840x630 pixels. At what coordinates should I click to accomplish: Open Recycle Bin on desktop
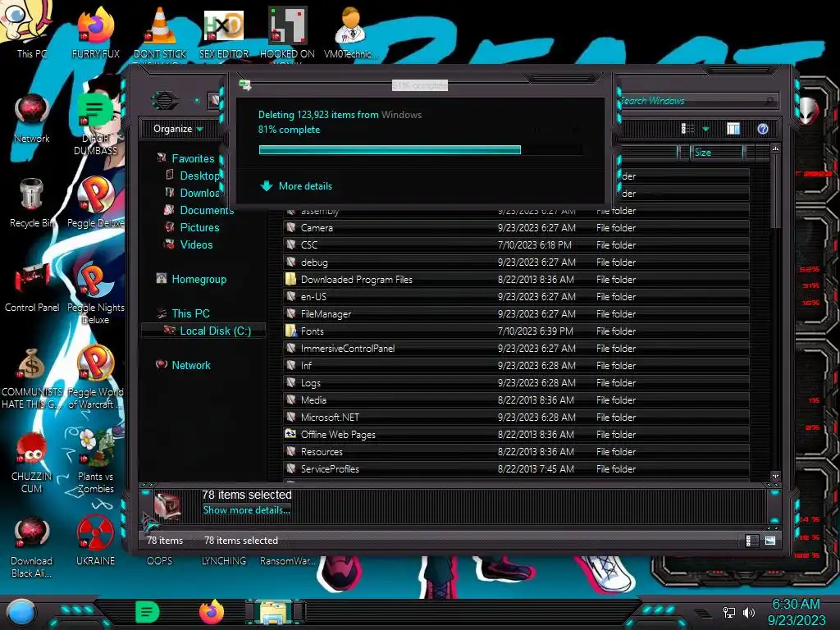tap(32, 203)
